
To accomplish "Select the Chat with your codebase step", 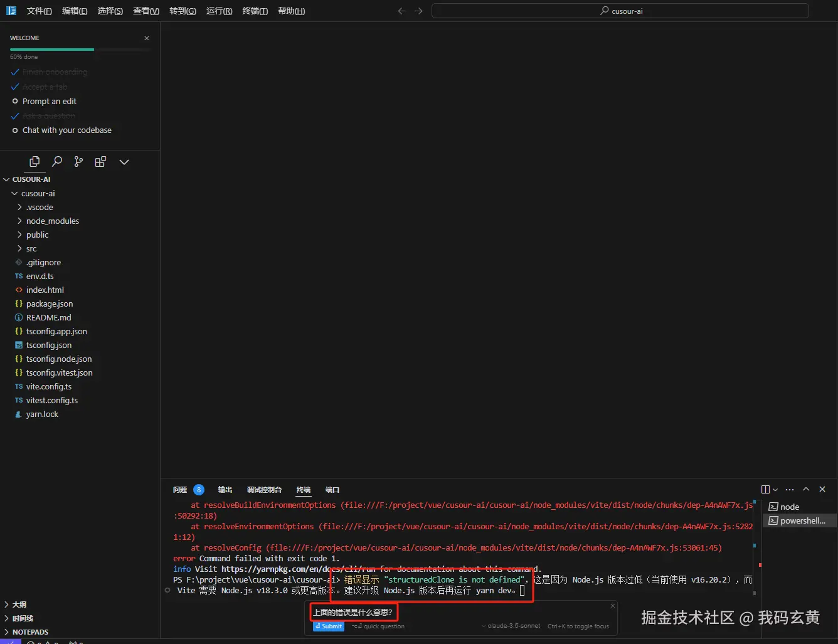I will coord(67,130).
